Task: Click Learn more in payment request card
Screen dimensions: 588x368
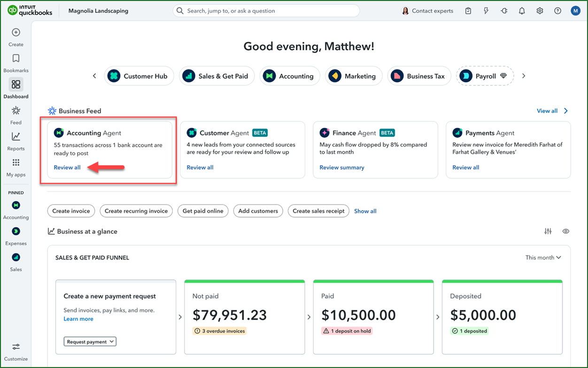Action: pyautogui.click(x=78, y=319)
